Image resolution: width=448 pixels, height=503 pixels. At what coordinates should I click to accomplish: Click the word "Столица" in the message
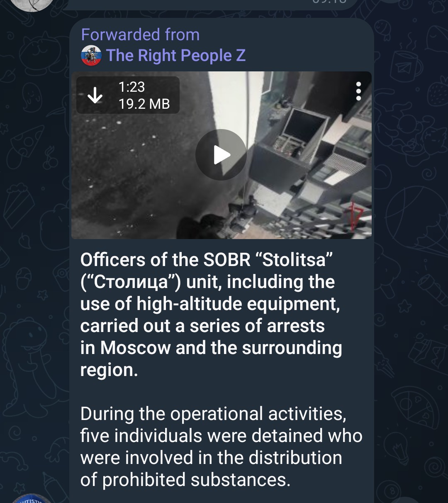131,282
